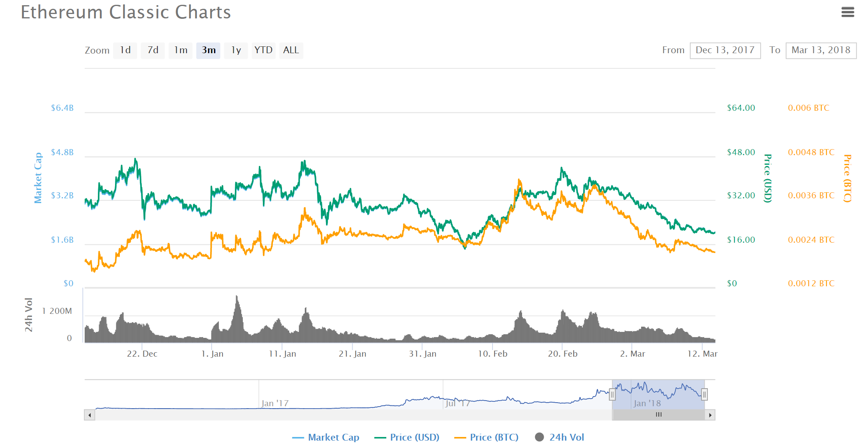Click the 'Jan '18' navigator label
Screen dimensions: 868x447
pos(647,403)
